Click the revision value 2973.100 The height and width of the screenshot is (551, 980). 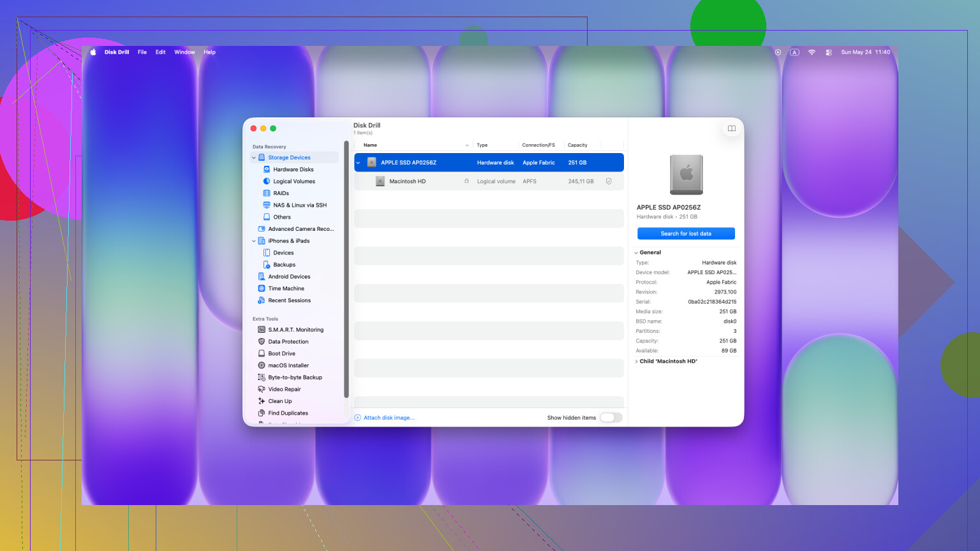pos(725,292)
